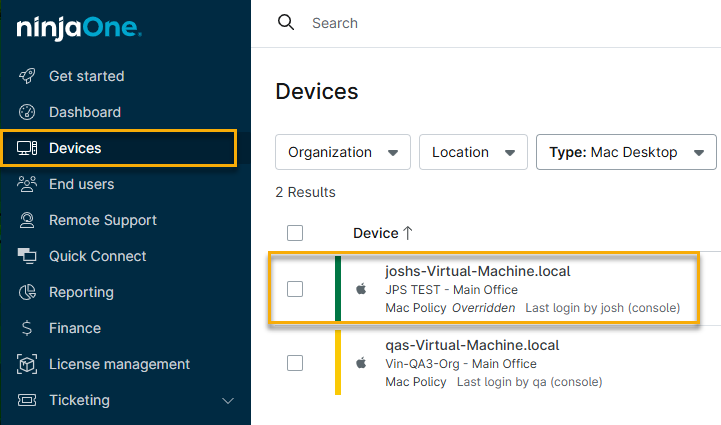Click the End users people icon
This screenshot has height=425, width=721.
coord(28,184)
